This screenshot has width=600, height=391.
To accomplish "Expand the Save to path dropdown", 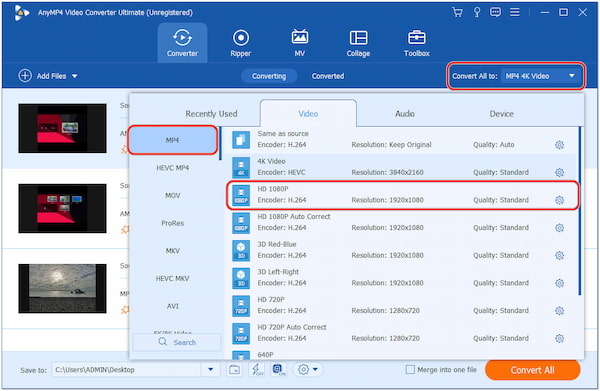I will pos(210,370).
